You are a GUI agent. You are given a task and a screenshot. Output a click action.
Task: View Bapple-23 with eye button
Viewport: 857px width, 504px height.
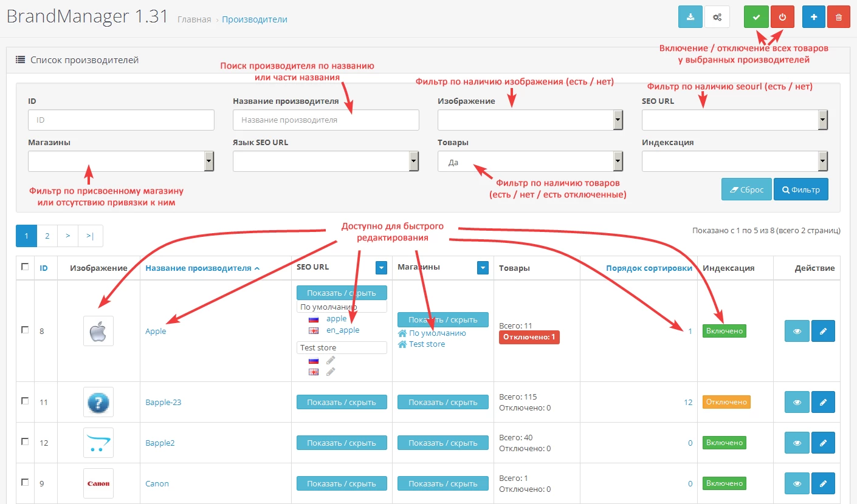(797, 402)
